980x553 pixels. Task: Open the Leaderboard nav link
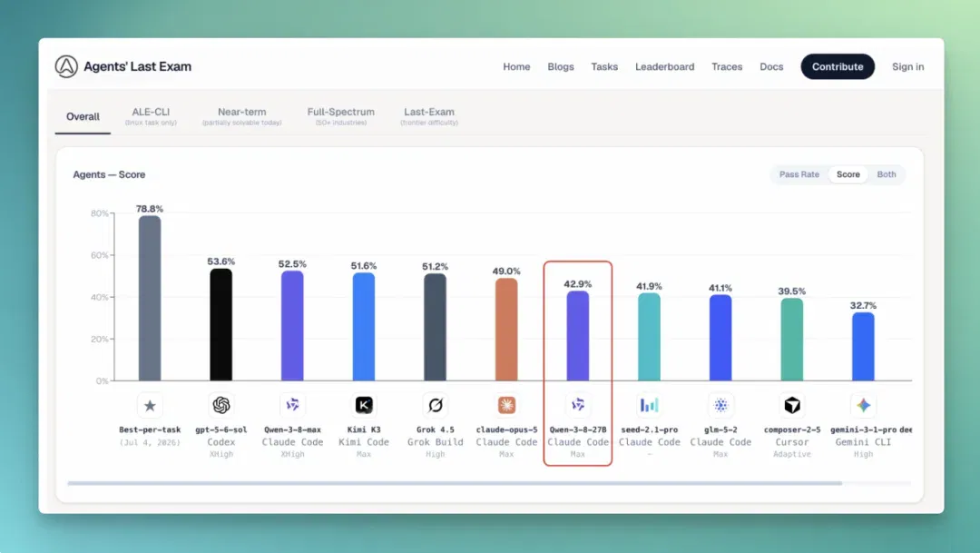[x=664, y=67]
